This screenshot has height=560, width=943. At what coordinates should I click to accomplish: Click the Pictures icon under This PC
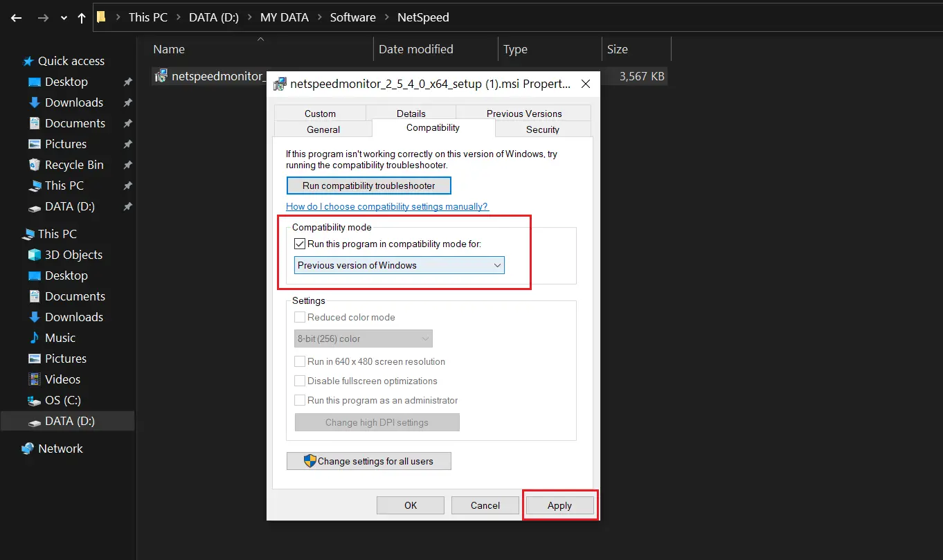coord(34,359)
